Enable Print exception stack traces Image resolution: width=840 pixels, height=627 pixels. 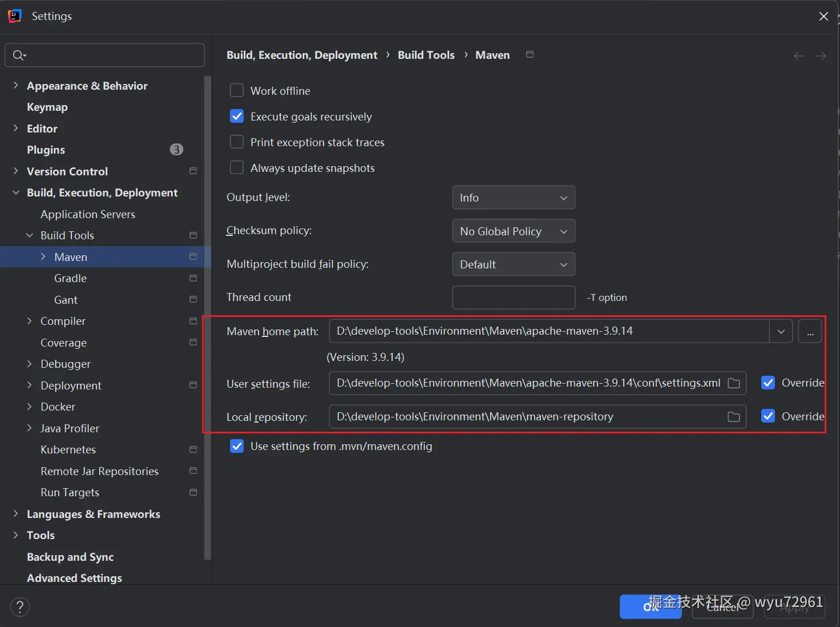237,142
